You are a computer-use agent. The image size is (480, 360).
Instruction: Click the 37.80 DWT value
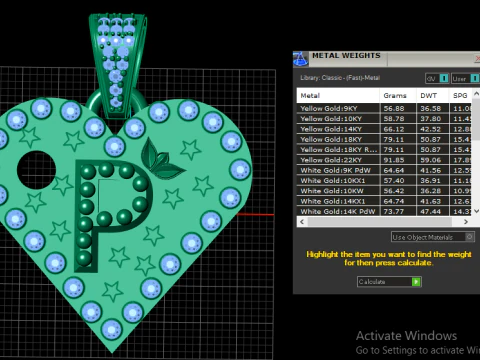pyautogui.click(x=430, y=119)
